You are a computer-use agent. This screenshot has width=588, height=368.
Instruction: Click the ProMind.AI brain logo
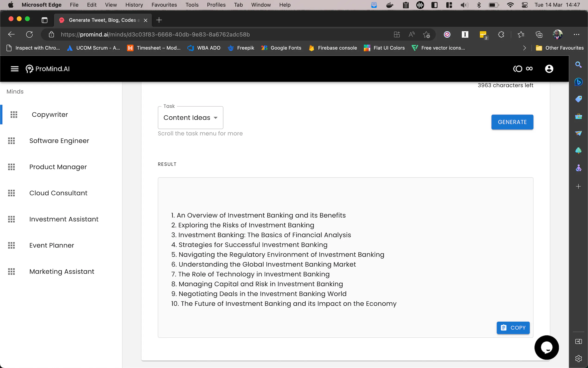click(29, 69)
